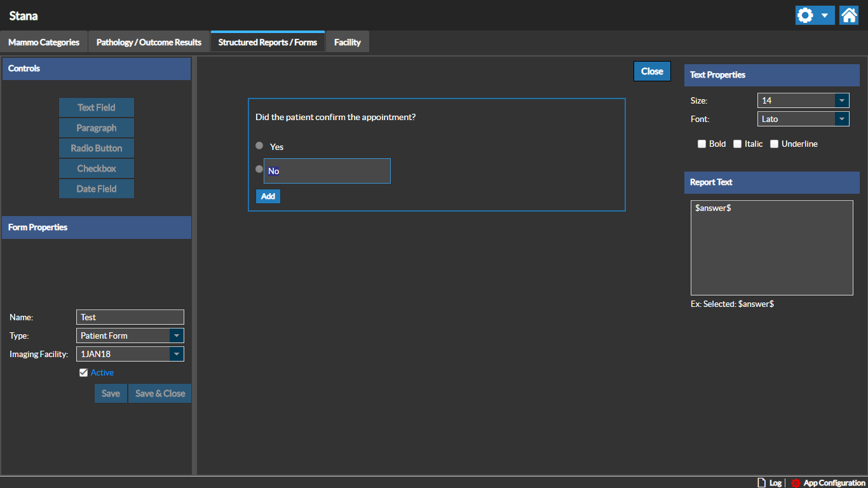Viewport: 868px width, 488px height.
Task: Open the Font dropdown
Action: point(841,119)
